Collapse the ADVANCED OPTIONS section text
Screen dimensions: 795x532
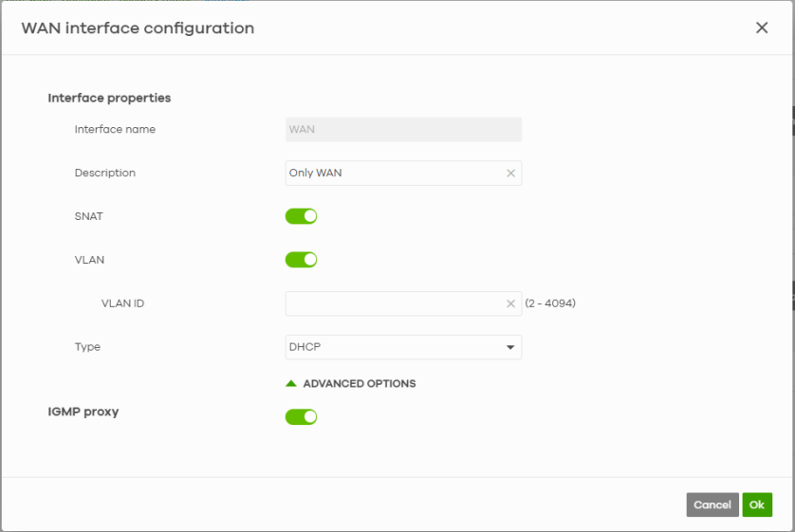[x=359, y=384]
